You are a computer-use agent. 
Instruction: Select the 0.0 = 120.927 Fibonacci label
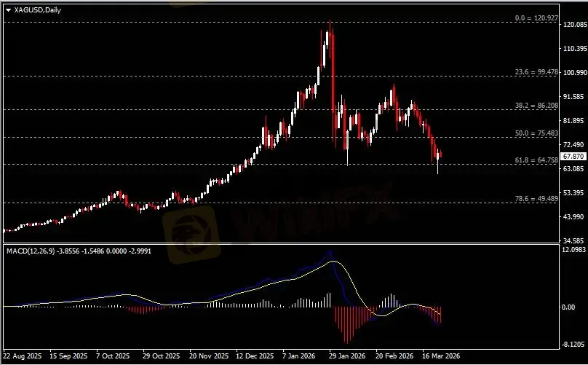536,18
